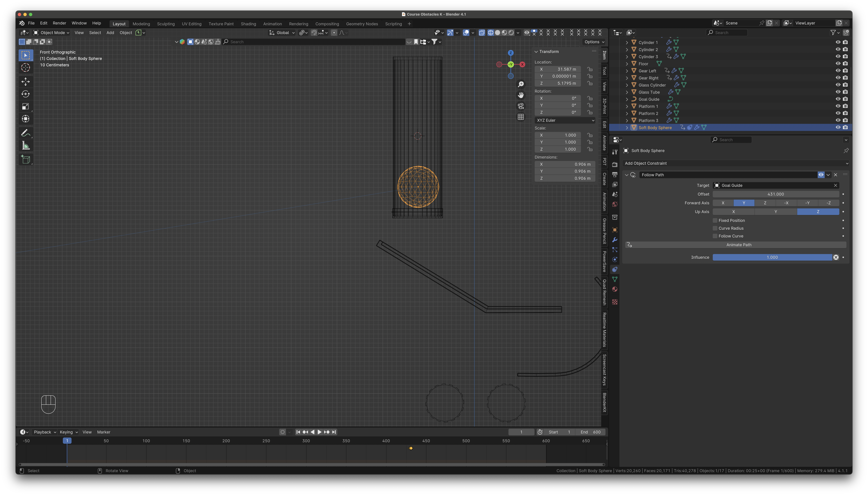
Task: Select the Add Cube tool
Action: point(25,159)
